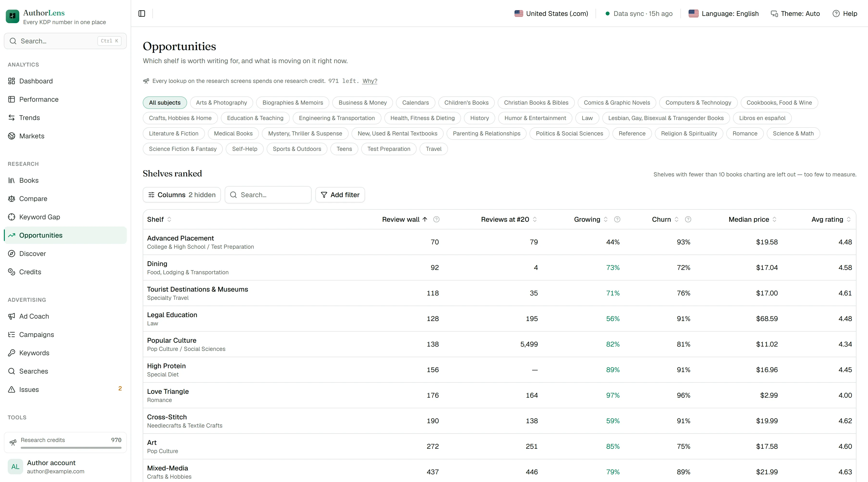Open Dashboard from the sidebar

[65, 81]
